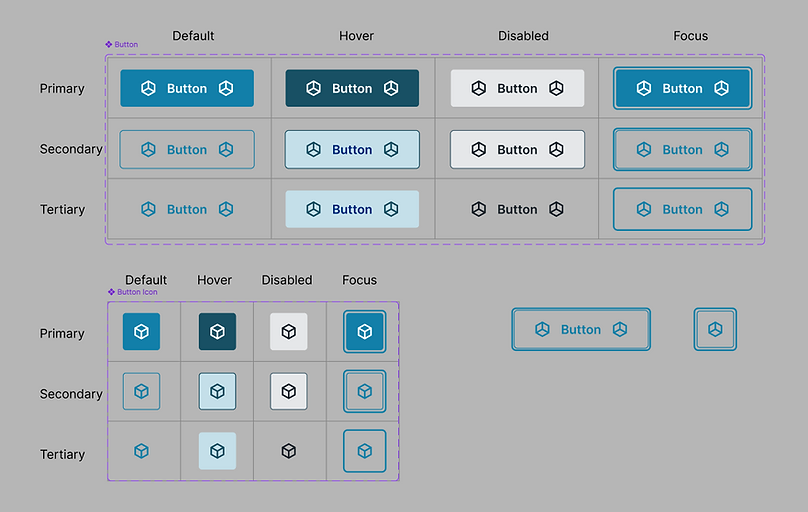The image size is (808, 512).
Task: Click the Secondary Focus button
Action: pyautogui.click(x=682, y=149)
